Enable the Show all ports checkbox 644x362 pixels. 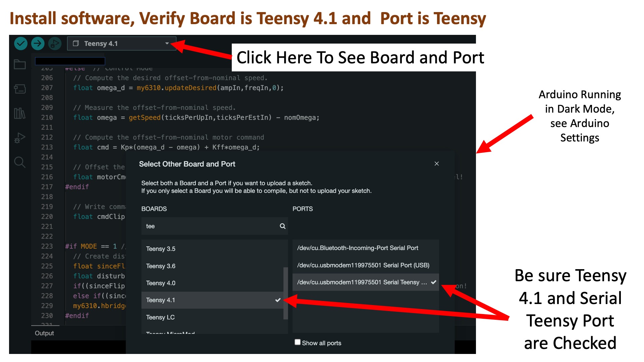coord(298,342)
